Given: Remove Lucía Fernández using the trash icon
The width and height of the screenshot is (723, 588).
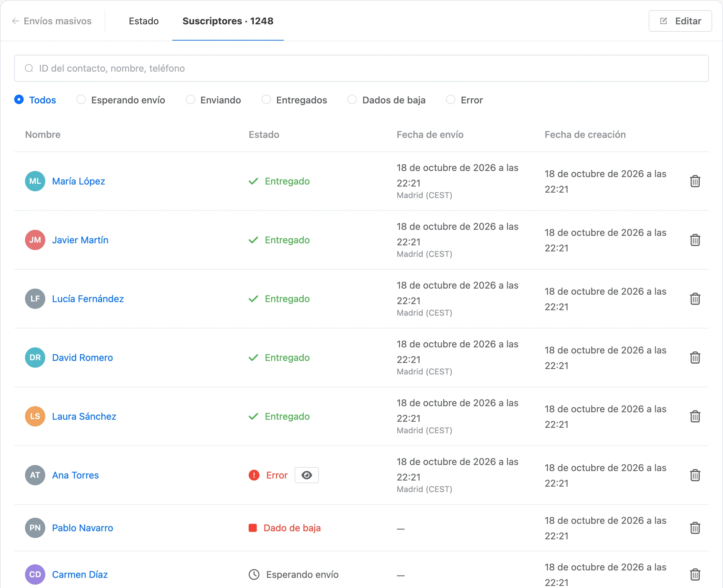Looking at the screenshot, I should 695,299.
